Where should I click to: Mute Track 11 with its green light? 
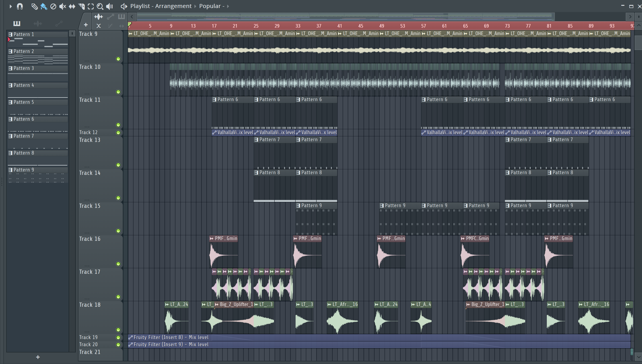tap(118, 125)
